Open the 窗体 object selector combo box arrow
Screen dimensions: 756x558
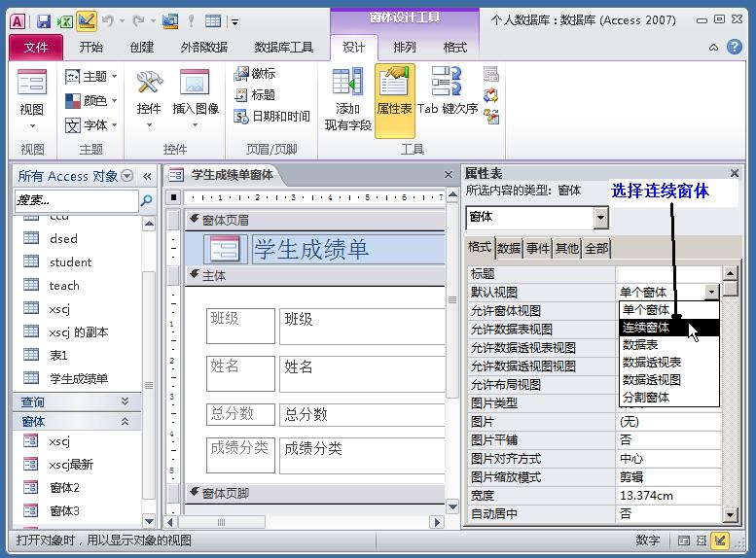tap(600, 218)
